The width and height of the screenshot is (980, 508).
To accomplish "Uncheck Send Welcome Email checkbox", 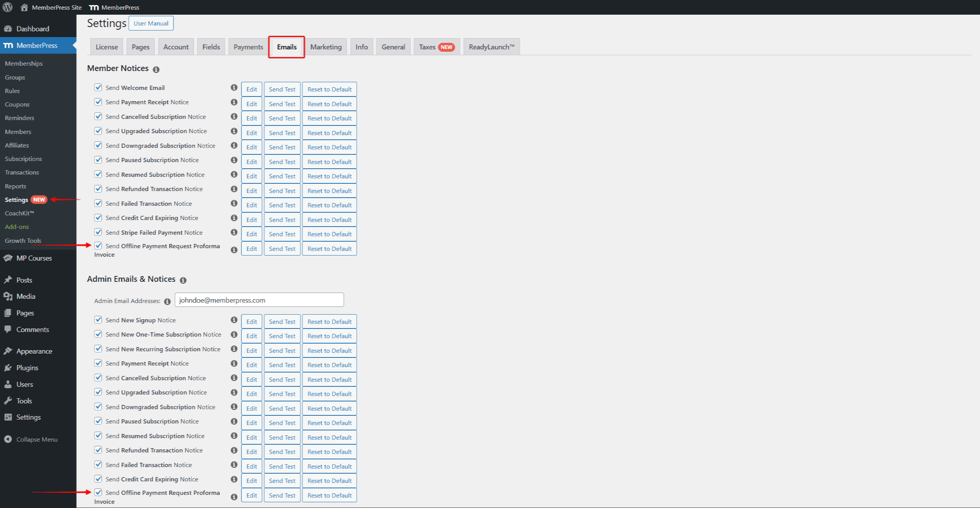I will coord(98,87).
